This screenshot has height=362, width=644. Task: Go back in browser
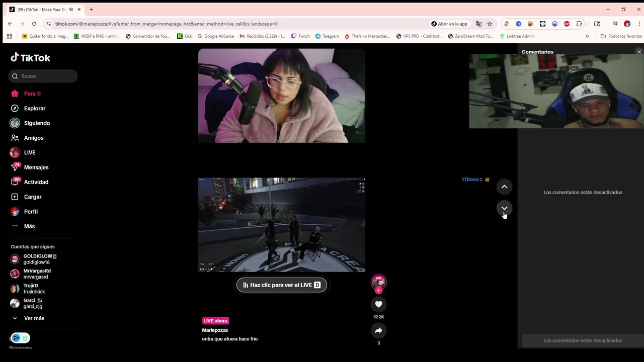tap(10, 24)
